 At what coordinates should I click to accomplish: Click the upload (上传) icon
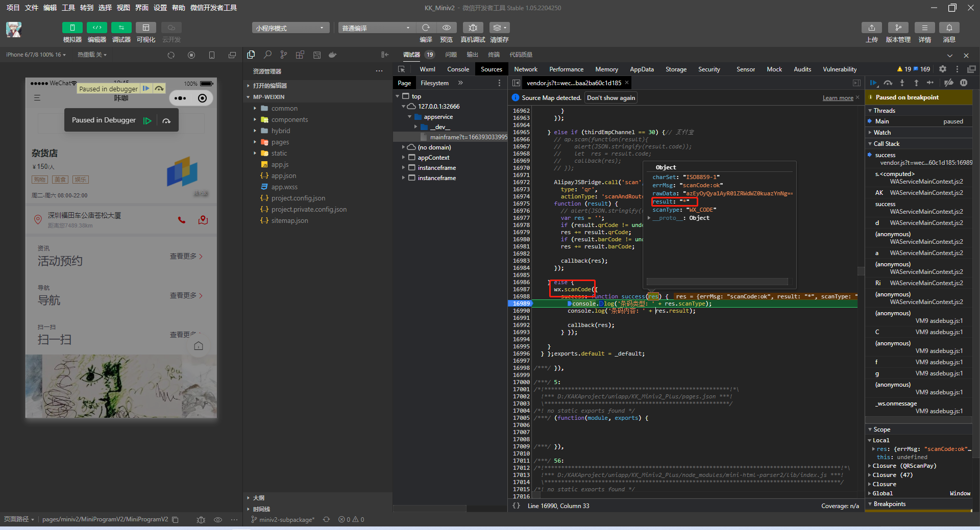pyautogui.click(x=872, y=28)
